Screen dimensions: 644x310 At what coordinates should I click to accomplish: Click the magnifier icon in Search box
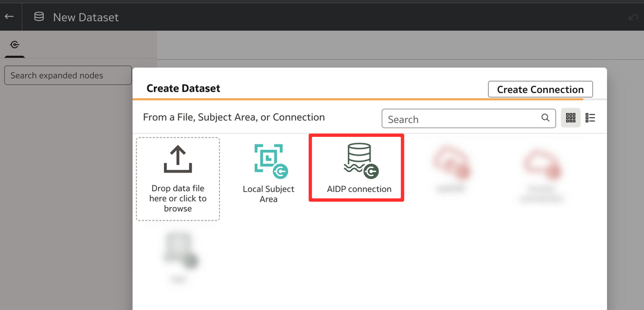tap(545, 118)
